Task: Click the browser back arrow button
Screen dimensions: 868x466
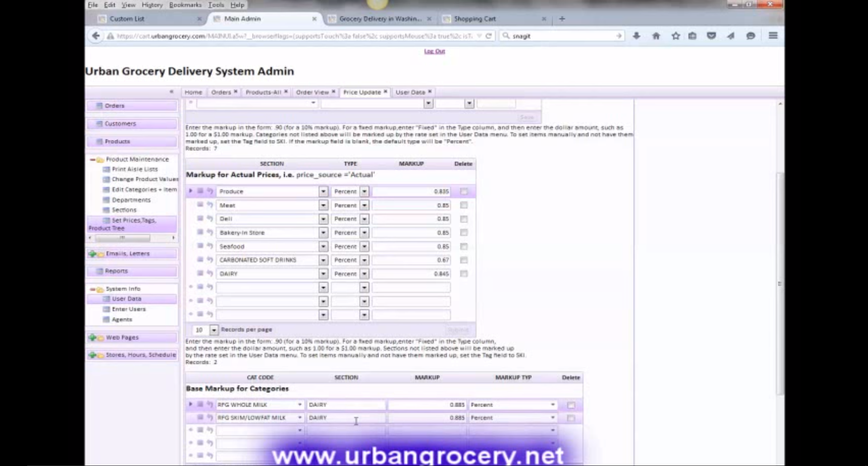Action: tap(96, 36)
